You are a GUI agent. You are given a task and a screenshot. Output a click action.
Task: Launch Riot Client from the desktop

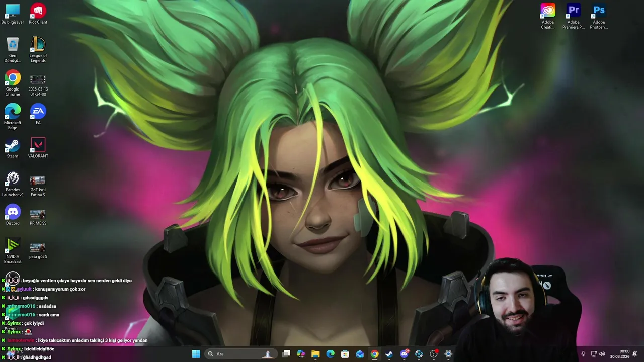tap(38, 14)
